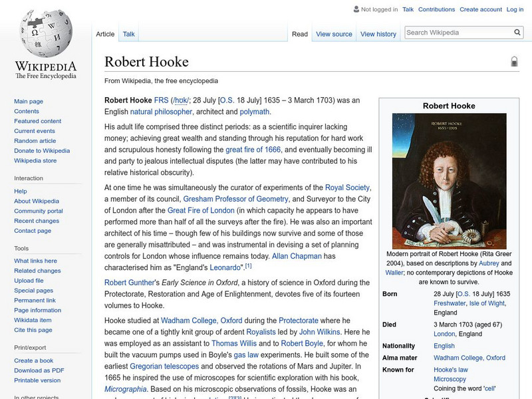Click the search magnifier icon
Image resolution: width=532 pixels, height=399 pixels.
point(517,32)
